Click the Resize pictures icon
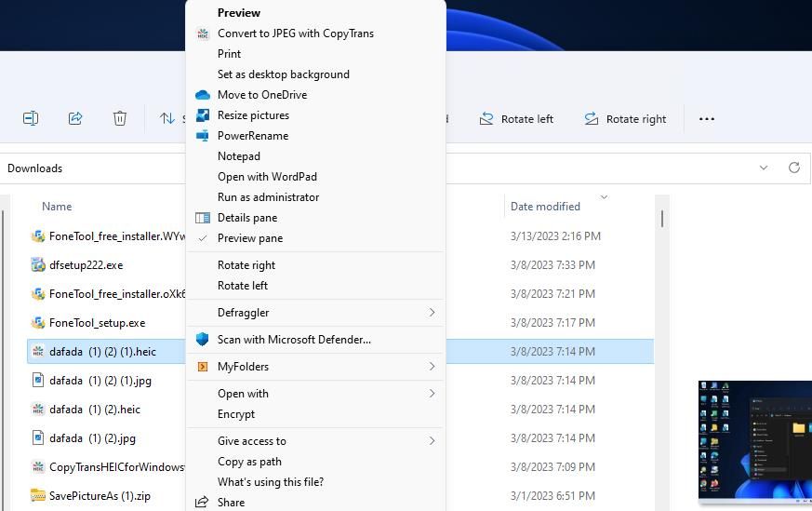812x511 pixels. 203,115
